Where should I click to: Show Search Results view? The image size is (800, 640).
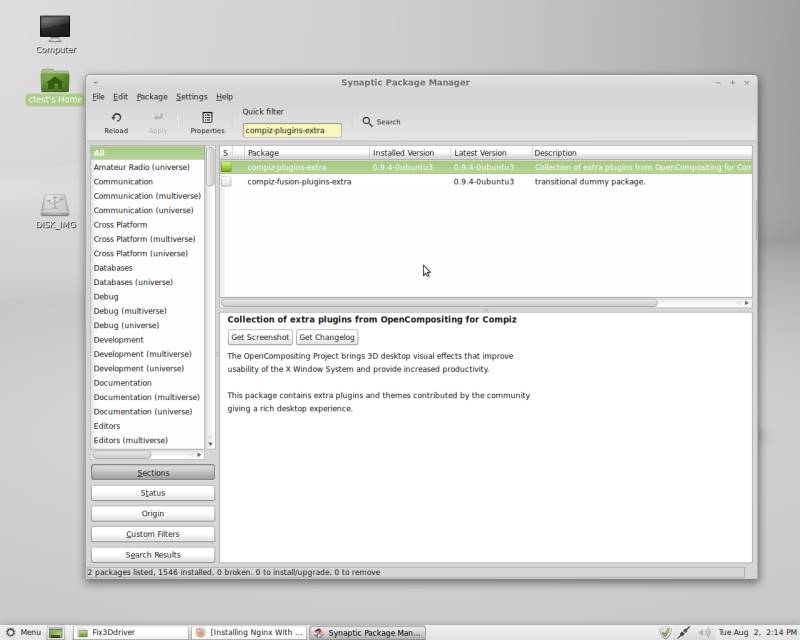click(153, 555)
